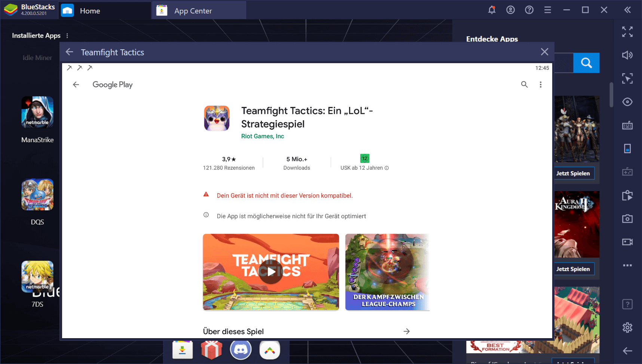
Task: Open the sidebar help box icon
Action: click(627, 304)
